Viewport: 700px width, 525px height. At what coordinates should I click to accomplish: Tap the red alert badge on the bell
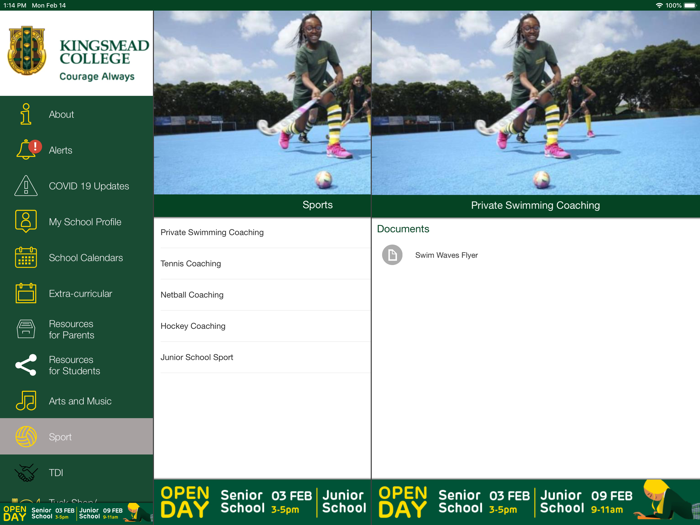pos(35,146)
